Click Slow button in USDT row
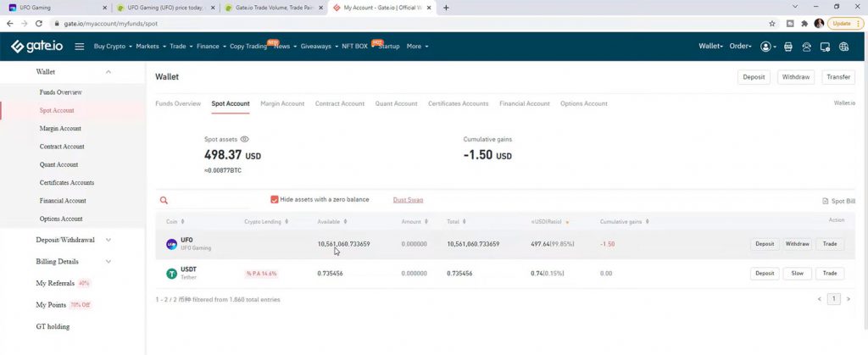The width and height of the screenshot is (868, 355). pyautogui.click(x=797, y=273)
